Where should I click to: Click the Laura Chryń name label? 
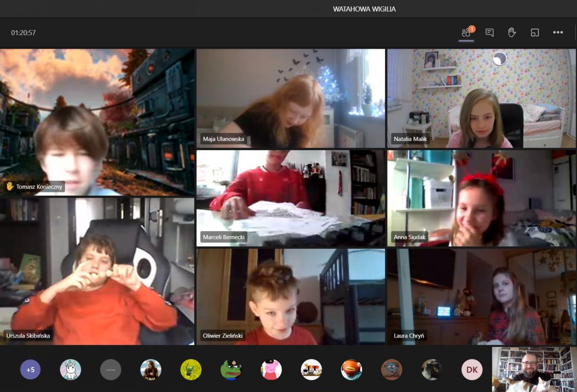(410, 336)
